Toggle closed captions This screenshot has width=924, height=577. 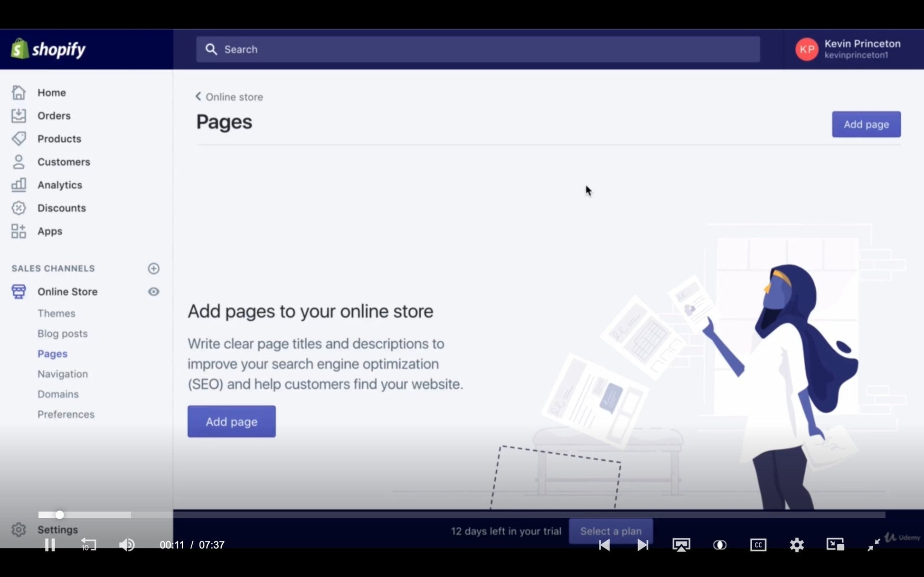pos(758,545)
